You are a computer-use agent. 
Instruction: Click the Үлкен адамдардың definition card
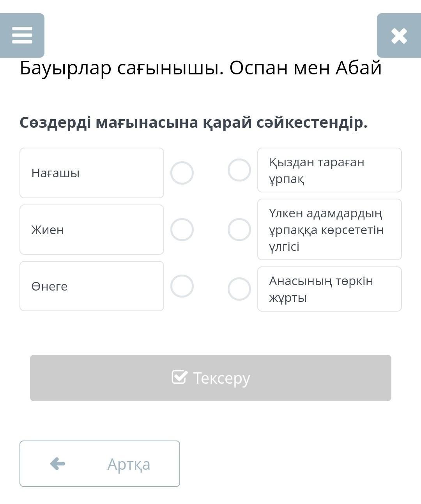point(329,229)
